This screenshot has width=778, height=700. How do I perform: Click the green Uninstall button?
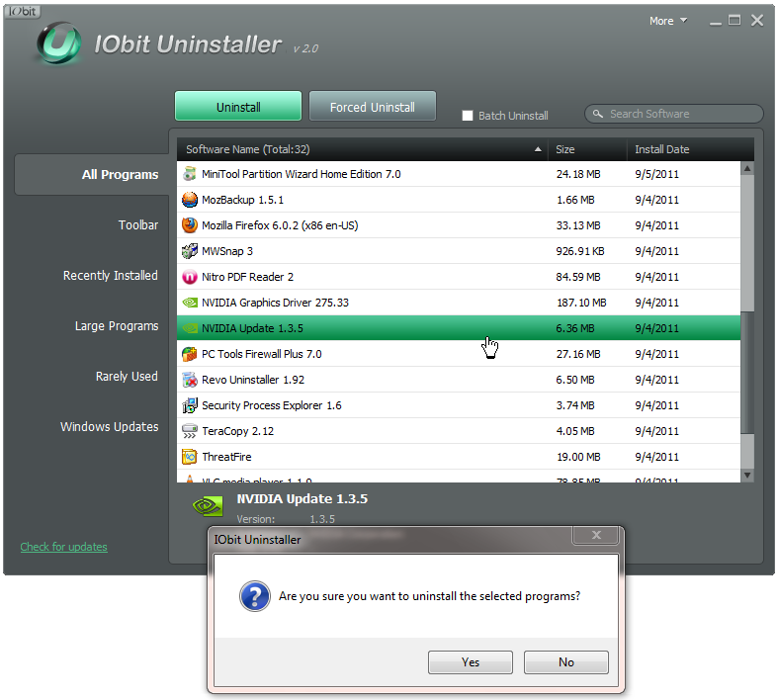point(238,106)
